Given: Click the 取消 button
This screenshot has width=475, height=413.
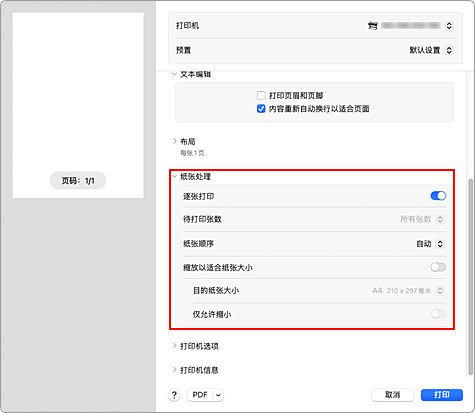Looking at the screenshot, I should tap(393, 395).
